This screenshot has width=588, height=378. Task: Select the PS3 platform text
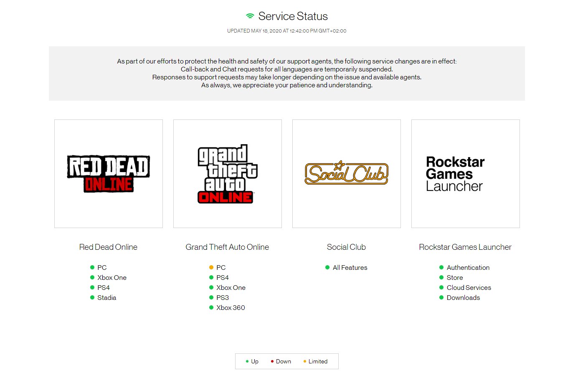pos(223,297)
